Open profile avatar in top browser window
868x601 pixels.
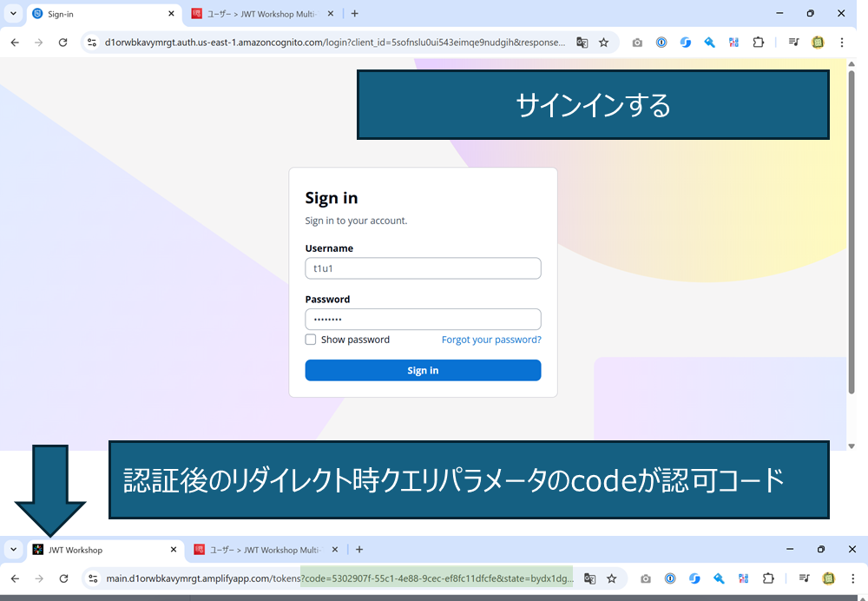818,42
